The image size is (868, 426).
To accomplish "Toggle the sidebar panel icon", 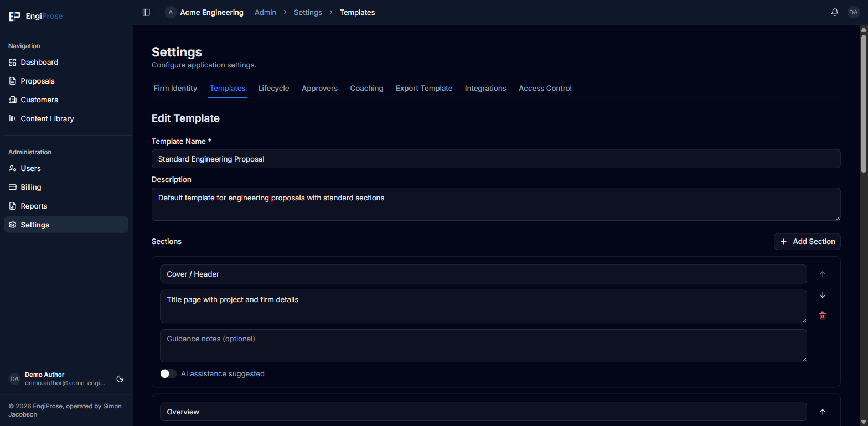I will [x=146, y=12].
